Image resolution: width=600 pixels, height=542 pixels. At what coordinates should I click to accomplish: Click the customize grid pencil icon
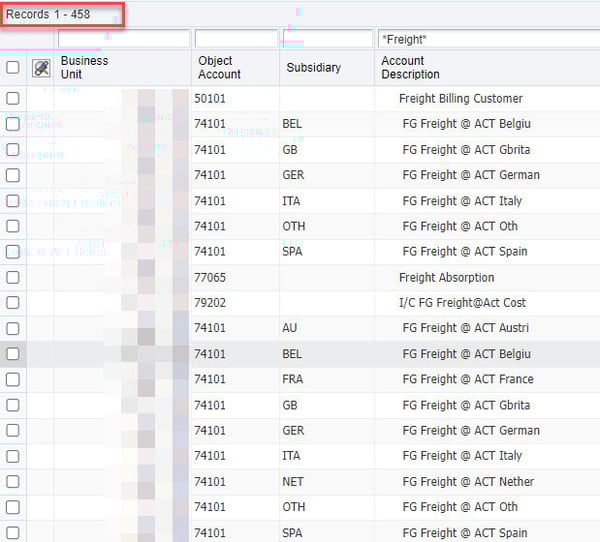[x=41, y=69]
